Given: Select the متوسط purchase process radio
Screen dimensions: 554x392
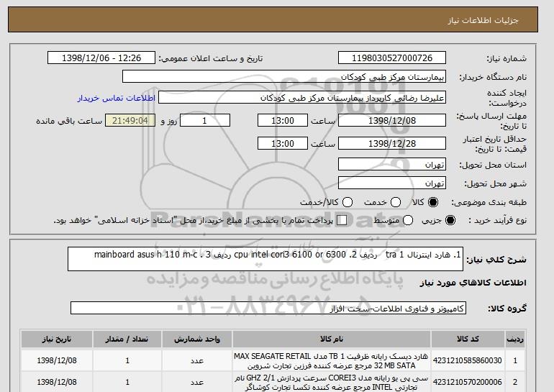Looking at the screenshot, I should point(408,220).
